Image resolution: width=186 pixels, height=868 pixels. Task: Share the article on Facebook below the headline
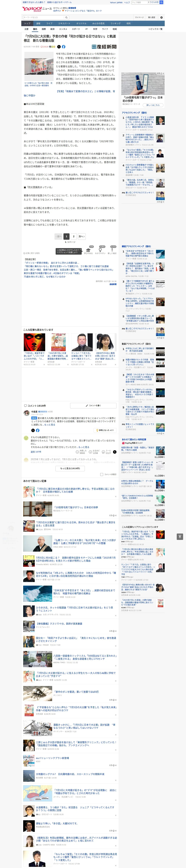63,47
